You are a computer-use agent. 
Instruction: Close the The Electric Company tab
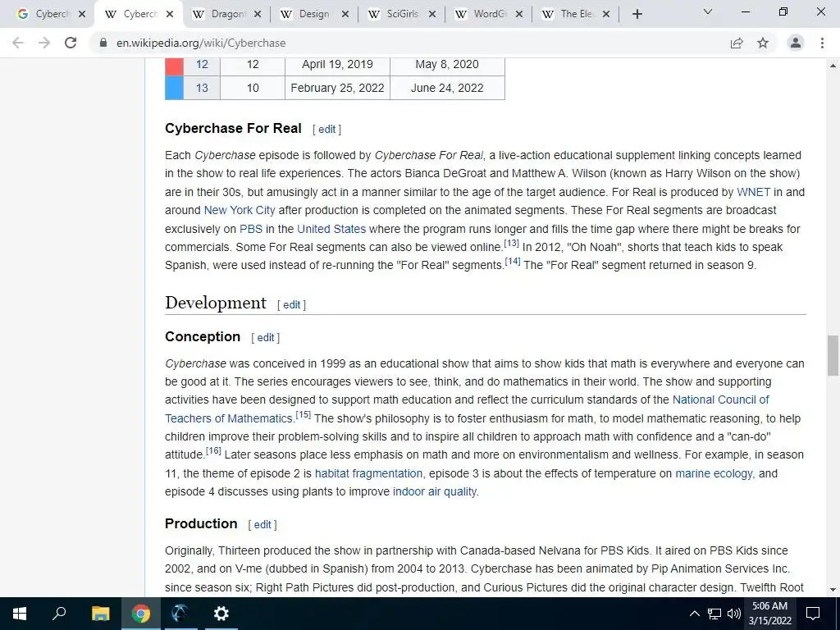(606, 14)
